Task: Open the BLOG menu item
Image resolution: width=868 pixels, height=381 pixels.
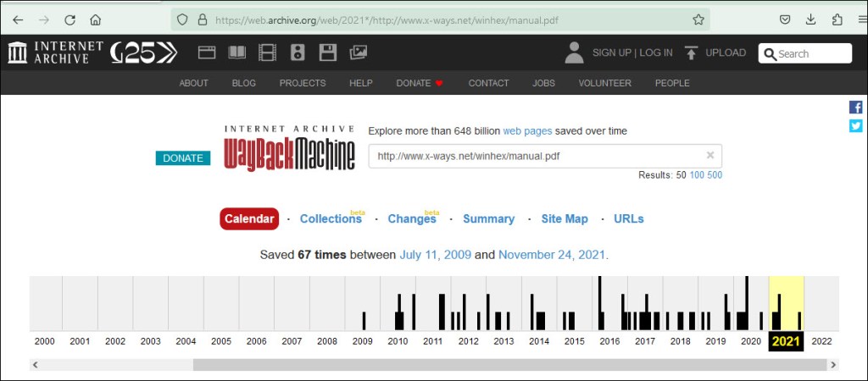Action: click(x=244, y=83)
